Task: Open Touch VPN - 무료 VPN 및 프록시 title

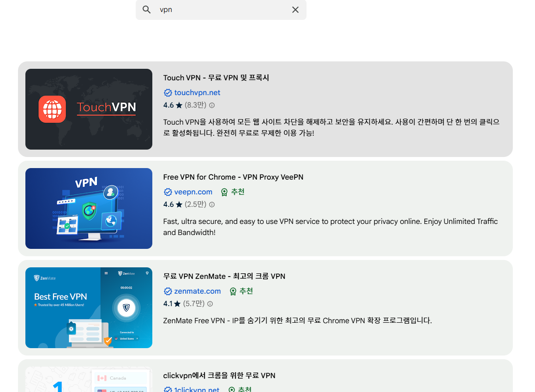Action: 216,78
